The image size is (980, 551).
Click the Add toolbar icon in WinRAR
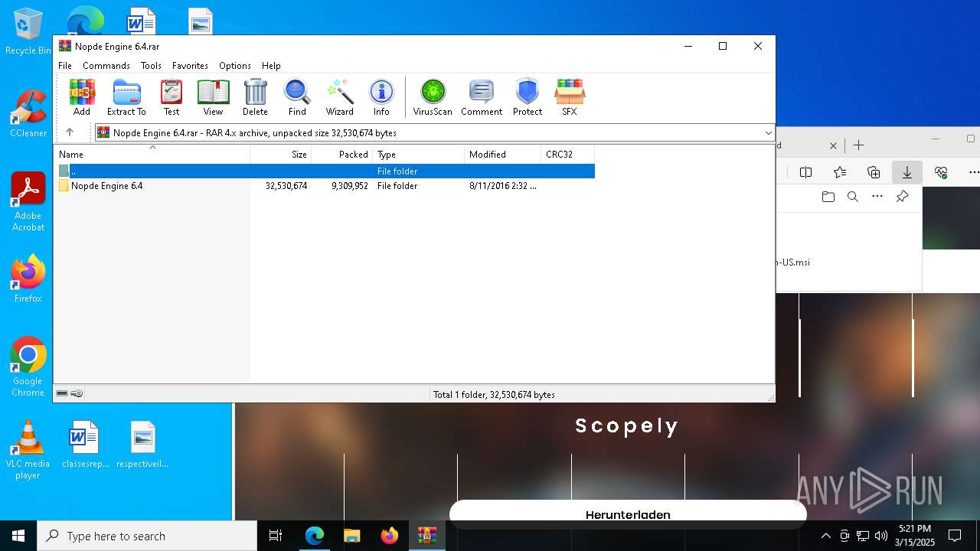82,97
